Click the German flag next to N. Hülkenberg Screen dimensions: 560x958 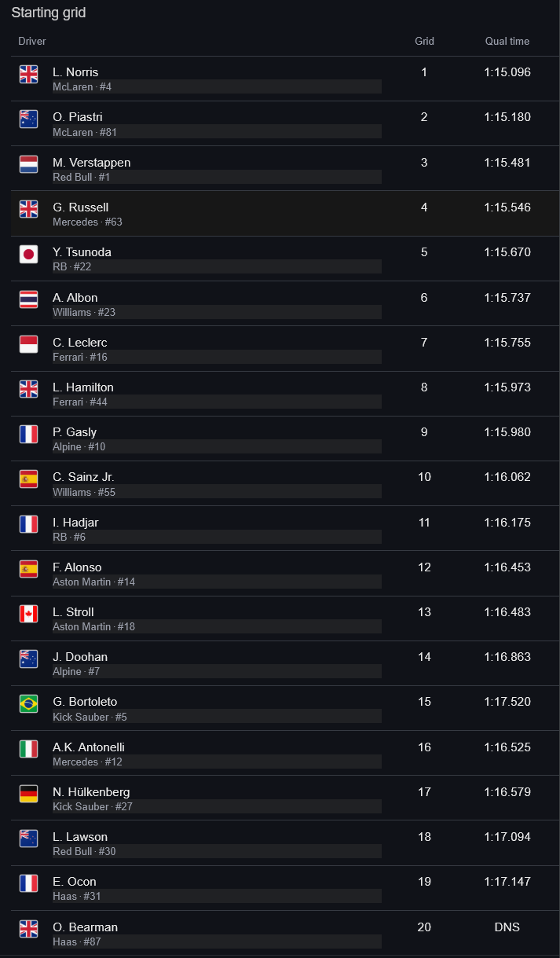pyautogui.click(x=28, y=794)
